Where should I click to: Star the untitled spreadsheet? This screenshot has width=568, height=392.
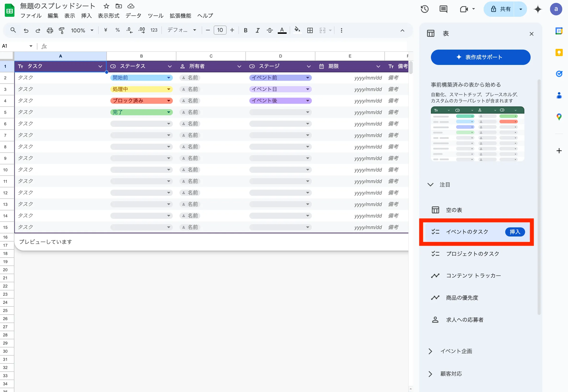click(106, 6)
